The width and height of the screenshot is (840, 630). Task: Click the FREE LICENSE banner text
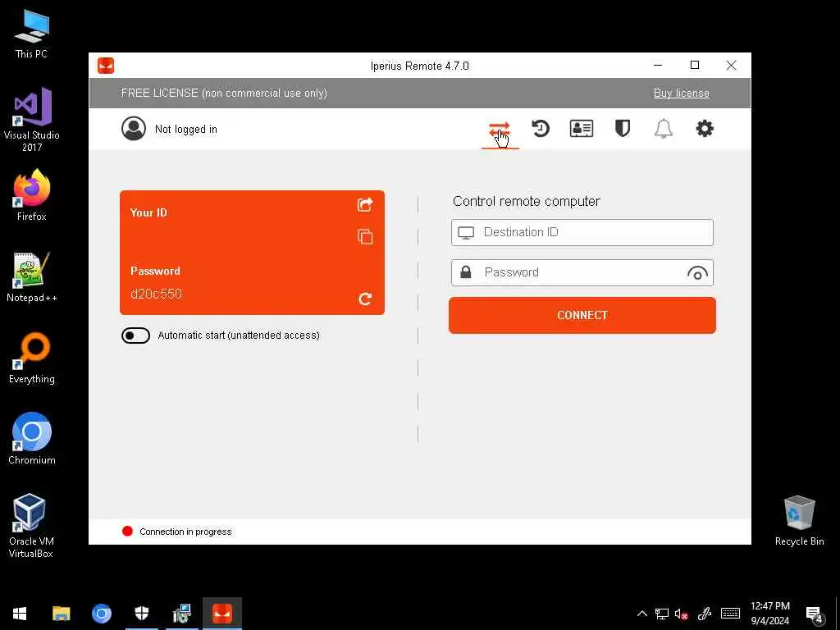pos(224,94)
